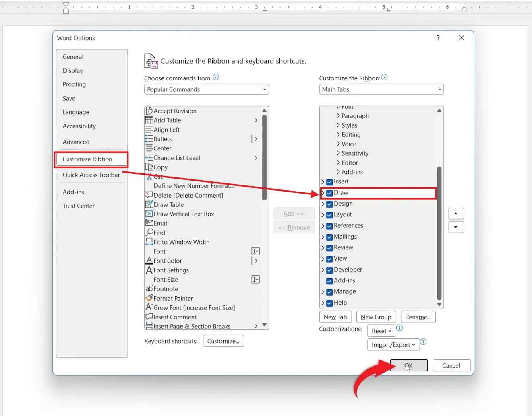Viewport: 532px width, 416px height.
Task: Expand the Manage tab tree node
Action: [x=323, y=292]
